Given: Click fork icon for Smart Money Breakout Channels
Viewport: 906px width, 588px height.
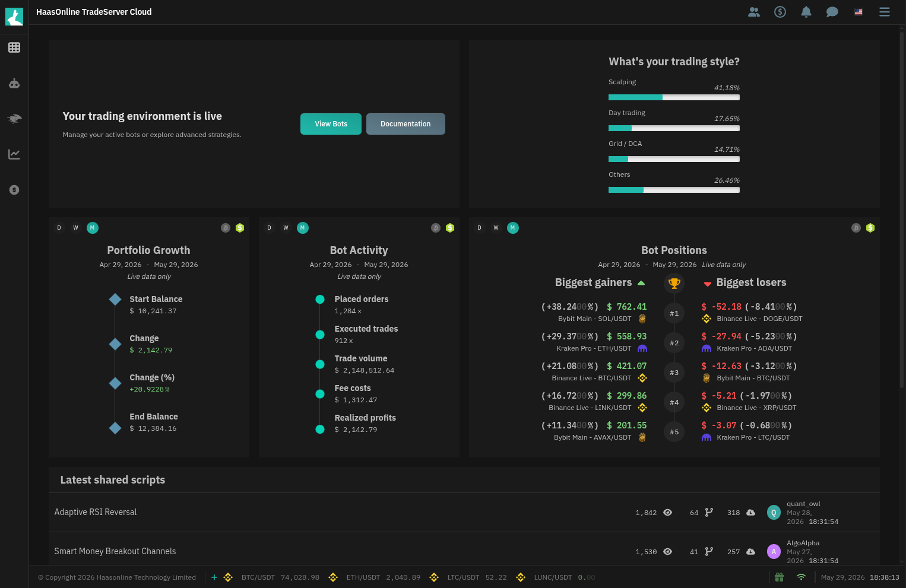Looking at the screenshot, I should click(x=709, y=552).
